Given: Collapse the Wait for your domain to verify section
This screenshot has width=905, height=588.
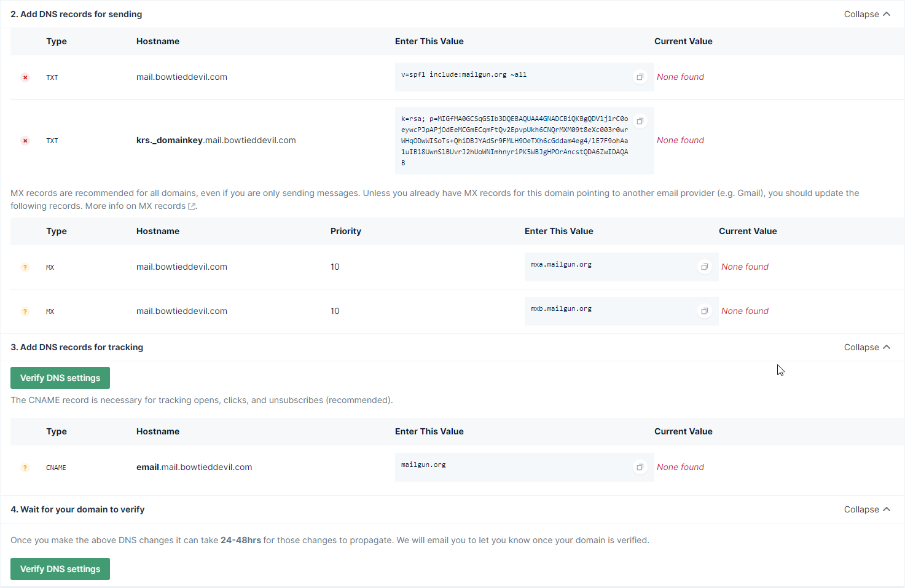Looking at the screenshot, I should (867, 509).
